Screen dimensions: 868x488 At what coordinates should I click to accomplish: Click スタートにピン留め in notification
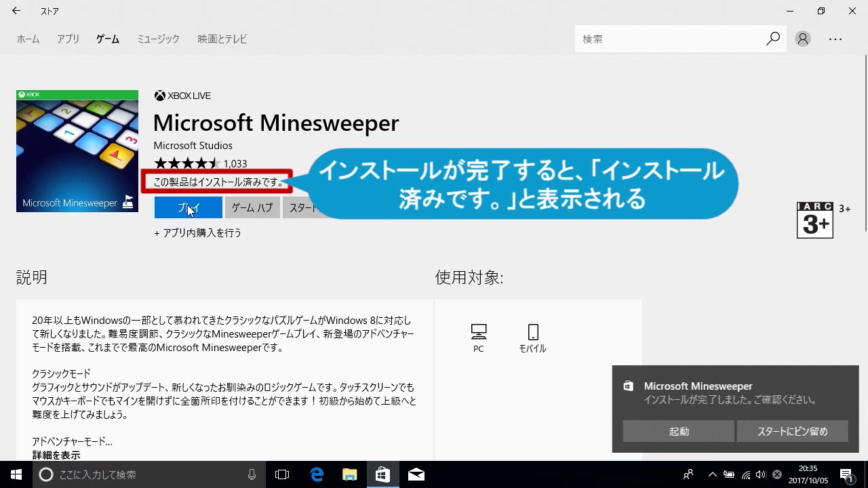pyautogui.click(x=792, y=431)
